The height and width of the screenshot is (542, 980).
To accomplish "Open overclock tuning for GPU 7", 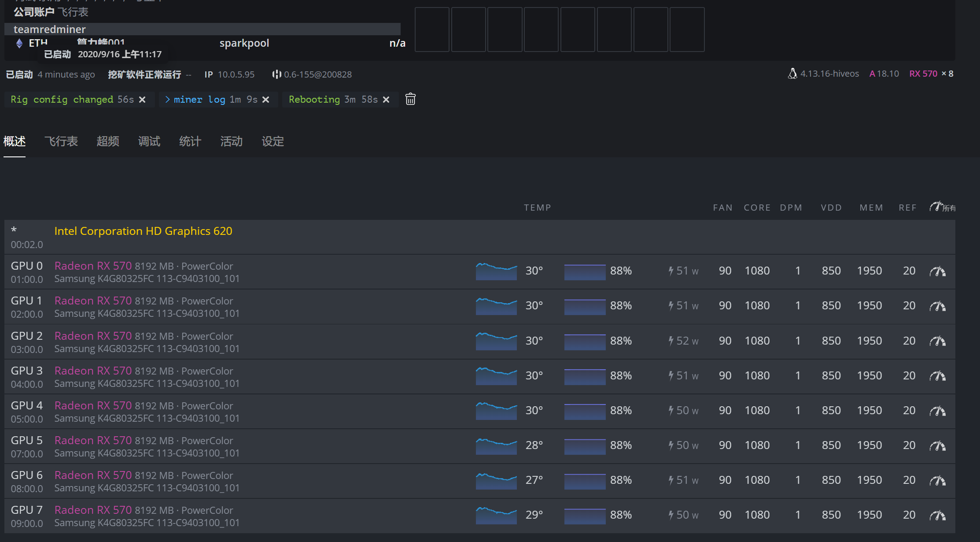I will (937, 516).
